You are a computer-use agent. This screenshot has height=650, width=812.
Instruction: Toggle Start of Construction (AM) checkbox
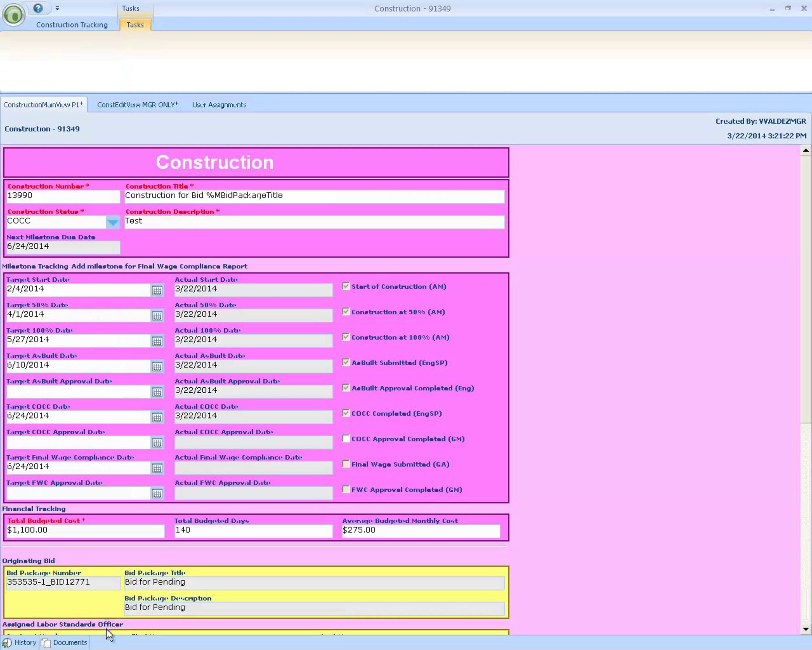click(x=346, y=286)
